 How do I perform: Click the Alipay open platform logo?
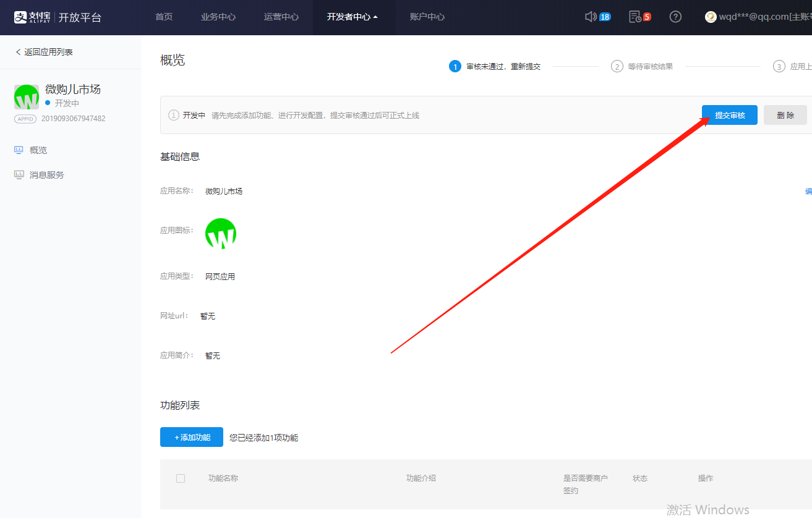58,17
